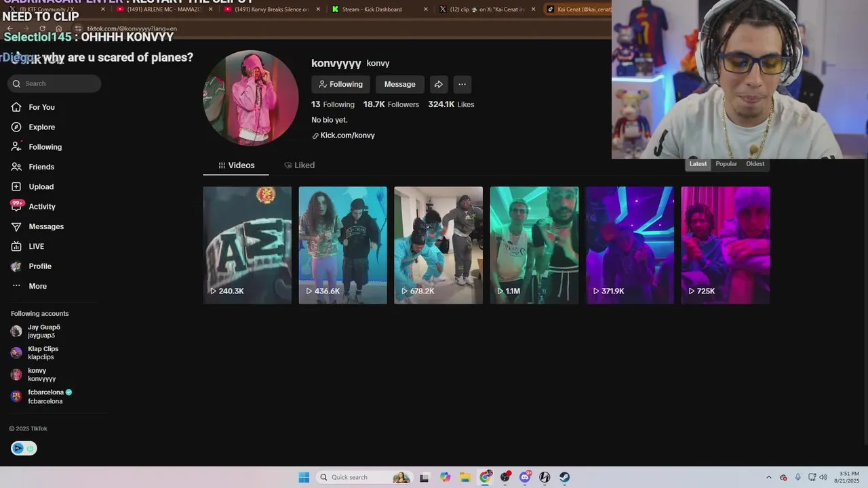The width and height of the screenshot is (868, 488).
Task: Reload the page with browser refresh icon
Action: point(42,28)
